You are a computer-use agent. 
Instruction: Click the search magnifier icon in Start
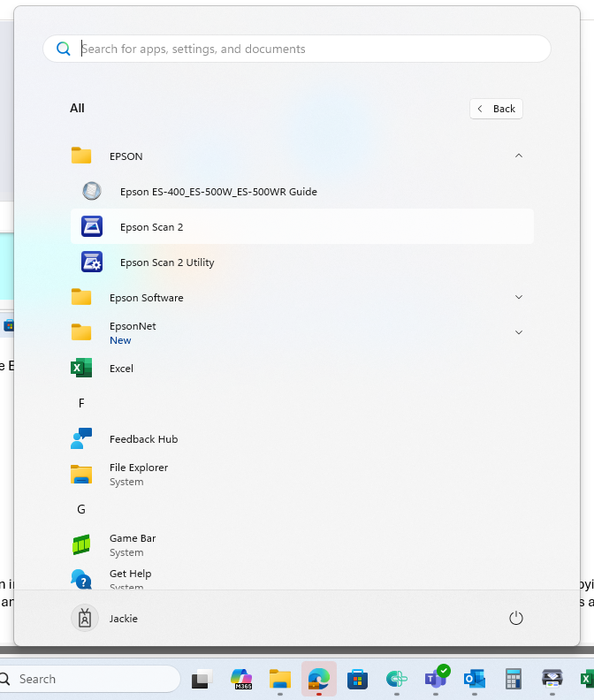pyautogui.click(x=64, y=49)
